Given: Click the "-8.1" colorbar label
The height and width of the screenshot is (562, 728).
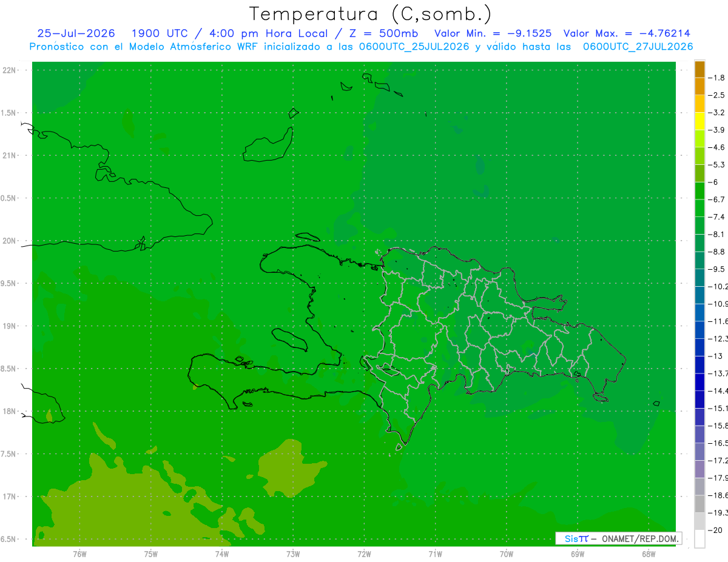Looking at the screenshot, I should tap(716, 234).
